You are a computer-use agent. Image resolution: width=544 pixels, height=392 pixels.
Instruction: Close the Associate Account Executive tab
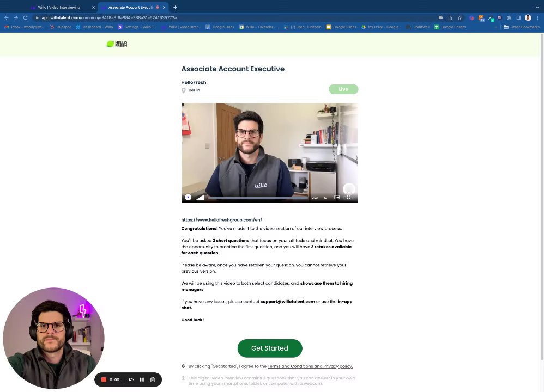tap(164, 7)
